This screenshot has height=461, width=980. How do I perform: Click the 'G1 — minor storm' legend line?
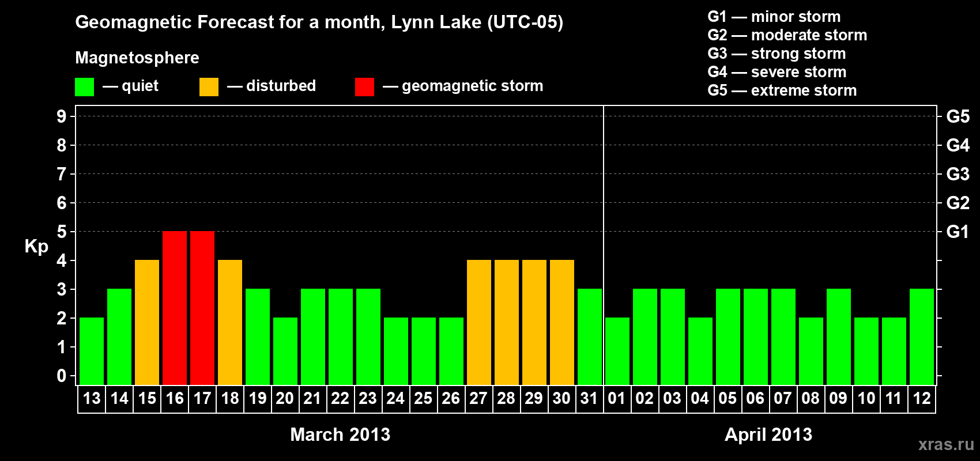[x=774, y=17]
